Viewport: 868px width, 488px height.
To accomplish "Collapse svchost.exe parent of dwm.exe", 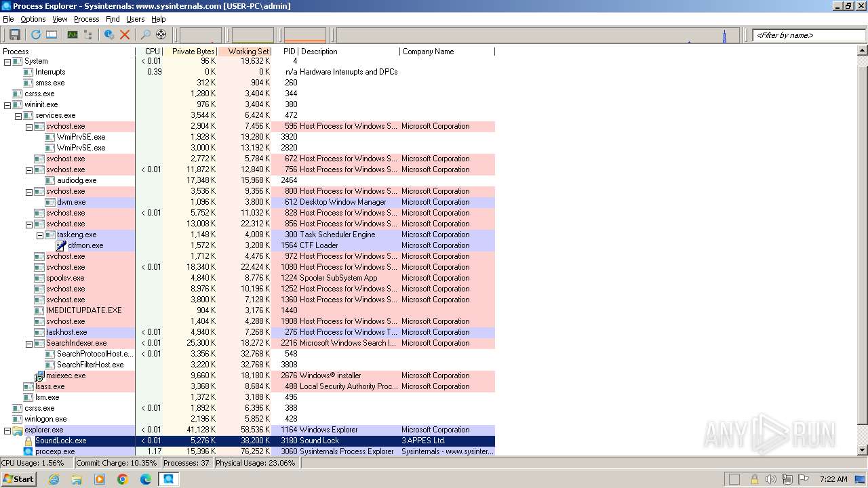I will click(x=29, y=191).
